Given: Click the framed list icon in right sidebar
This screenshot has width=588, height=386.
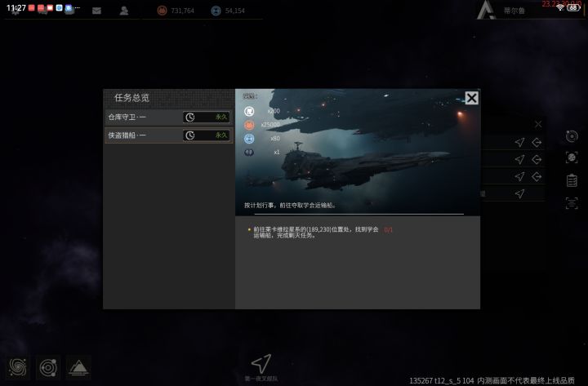Looking at the screenshot, I should pos(572,203).
